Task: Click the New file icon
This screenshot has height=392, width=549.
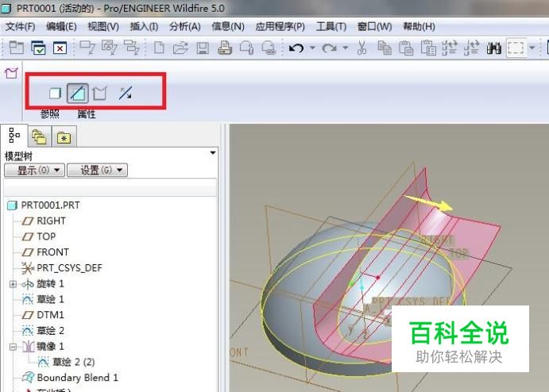Action: coord(159,48)
